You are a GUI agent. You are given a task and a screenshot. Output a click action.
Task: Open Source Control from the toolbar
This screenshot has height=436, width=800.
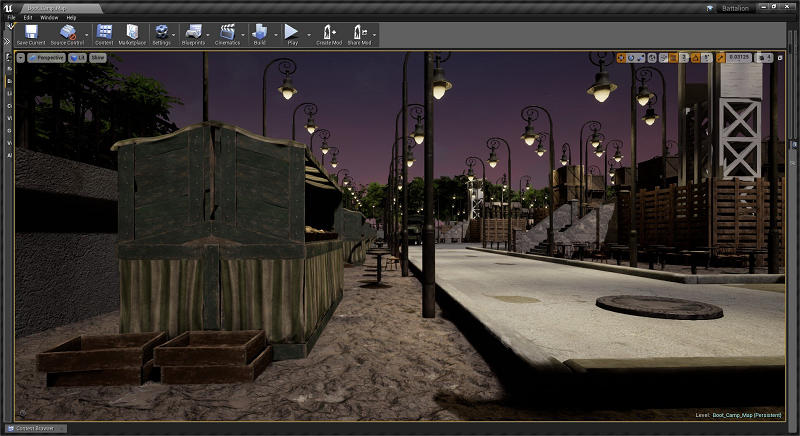67,35
